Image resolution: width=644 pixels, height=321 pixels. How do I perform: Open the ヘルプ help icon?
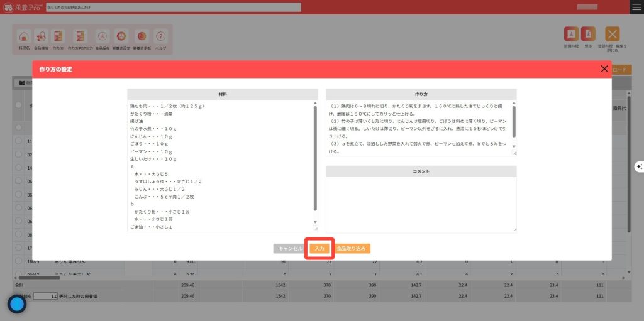pos(161,37)
